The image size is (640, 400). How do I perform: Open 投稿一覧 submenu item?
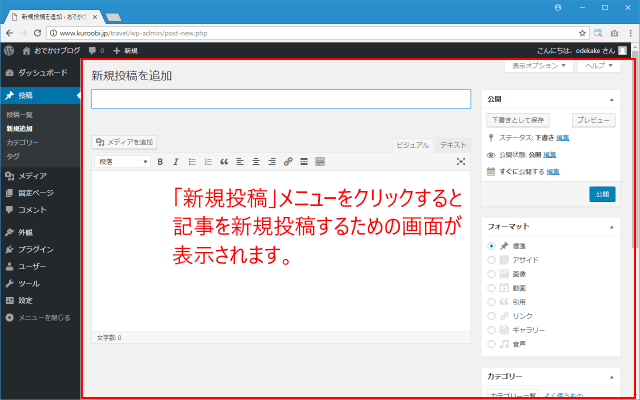(20, 115)
